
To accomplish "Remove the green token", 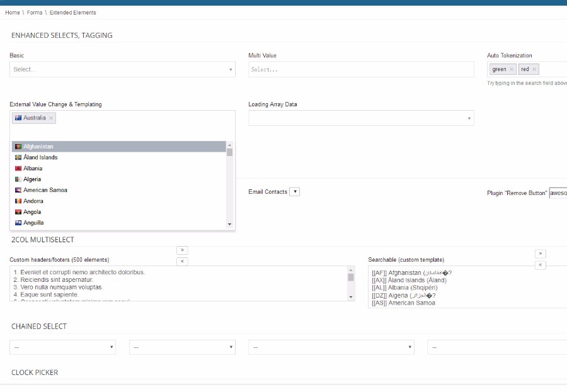I will [512, 69].
